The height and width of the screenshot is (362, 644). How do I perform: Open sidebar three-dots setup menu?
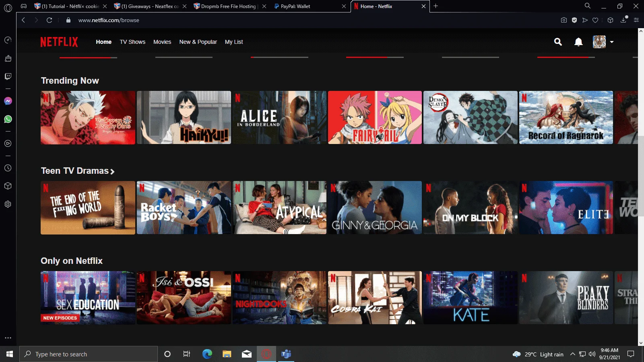[8, 338]
